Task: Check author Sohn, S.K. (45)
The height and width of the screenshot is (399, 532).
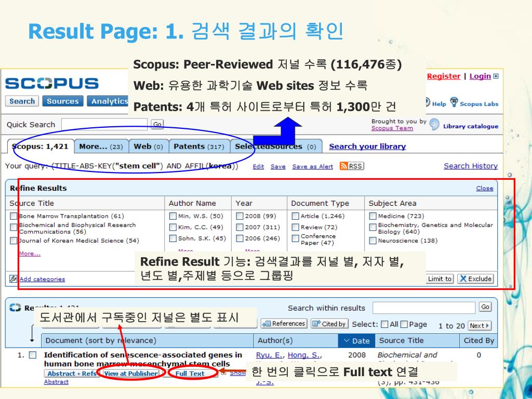Action: point(172,238)
